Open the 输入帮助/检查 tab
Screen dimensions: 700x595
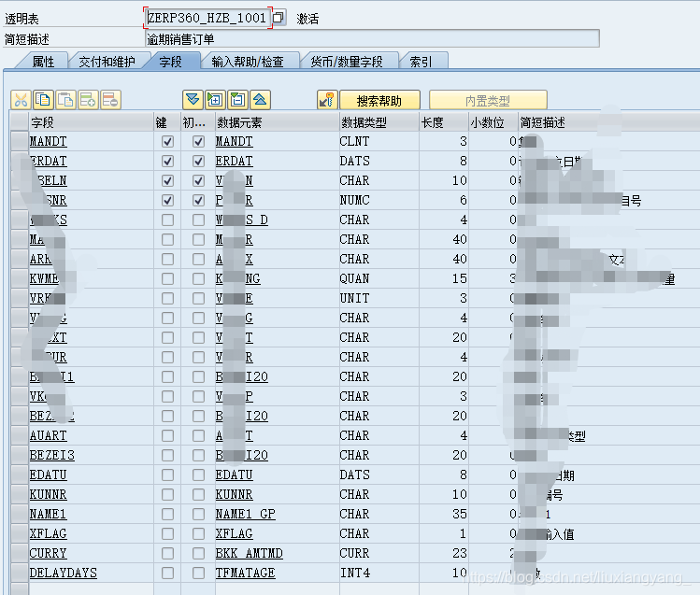[x=248, y=62]
